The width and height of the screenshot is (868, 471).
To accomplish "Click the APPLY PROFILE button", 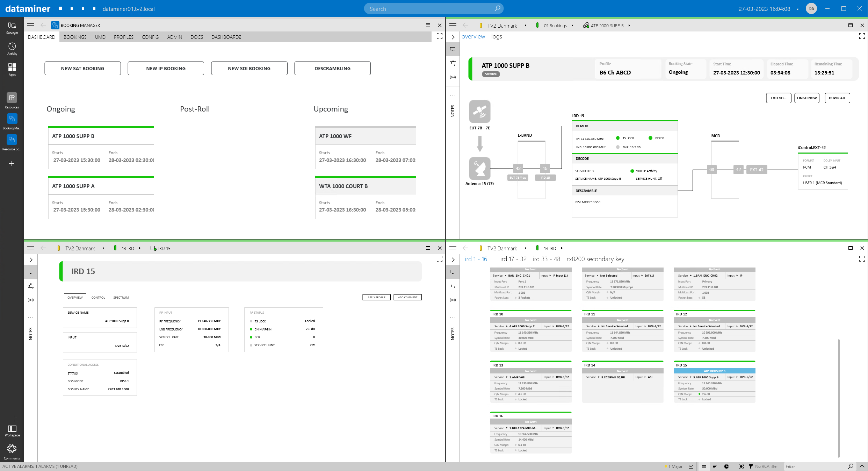I will click(376, 298).
